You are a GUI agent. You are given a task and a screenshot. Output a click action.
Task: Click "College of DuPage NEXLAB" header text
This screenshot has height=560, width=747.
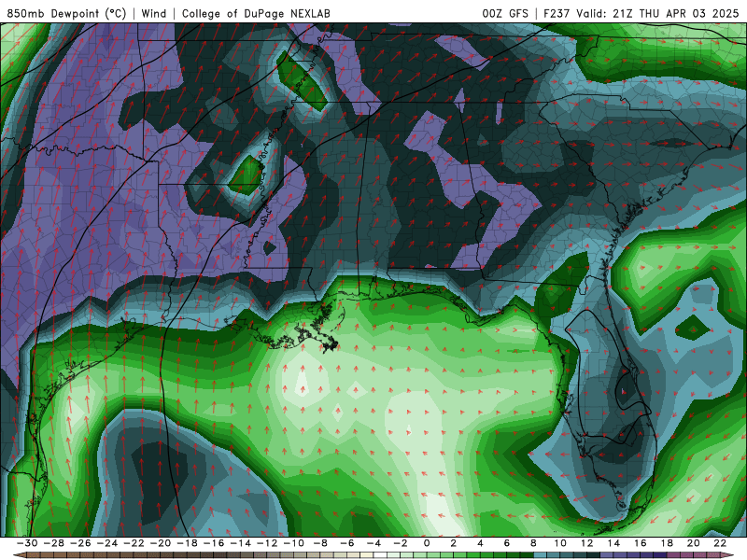click(x=256, y=13)
